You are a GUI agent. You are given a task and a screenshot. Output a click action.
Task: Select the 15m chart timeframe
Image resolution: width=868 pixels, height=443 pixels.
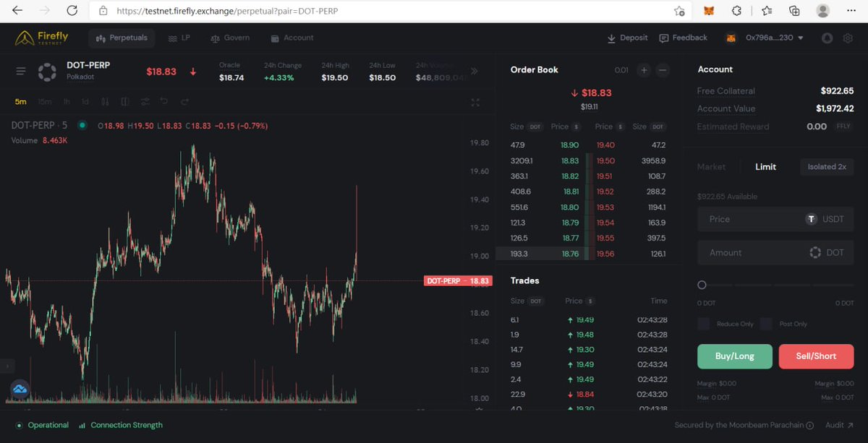pos(45,102)
